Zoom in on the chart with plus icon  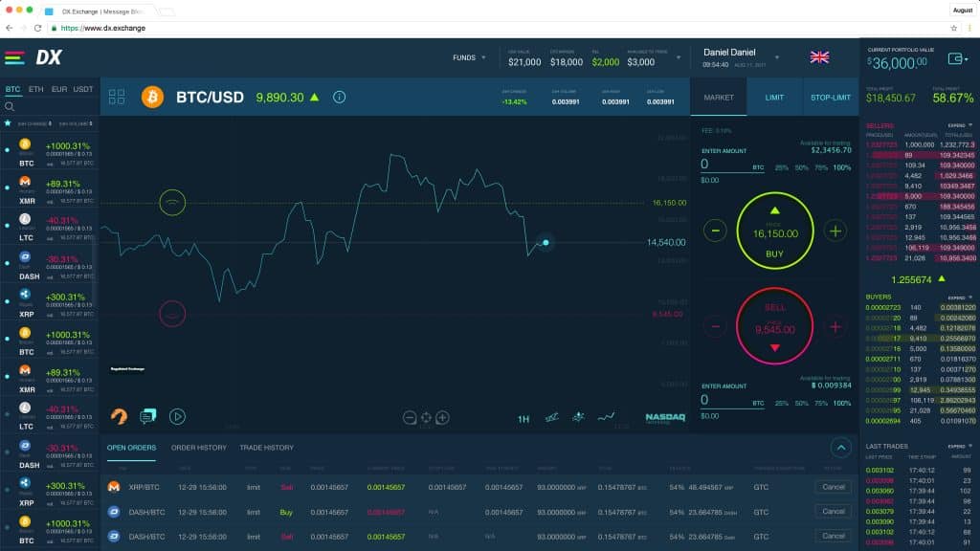click(x=440, y=416)
